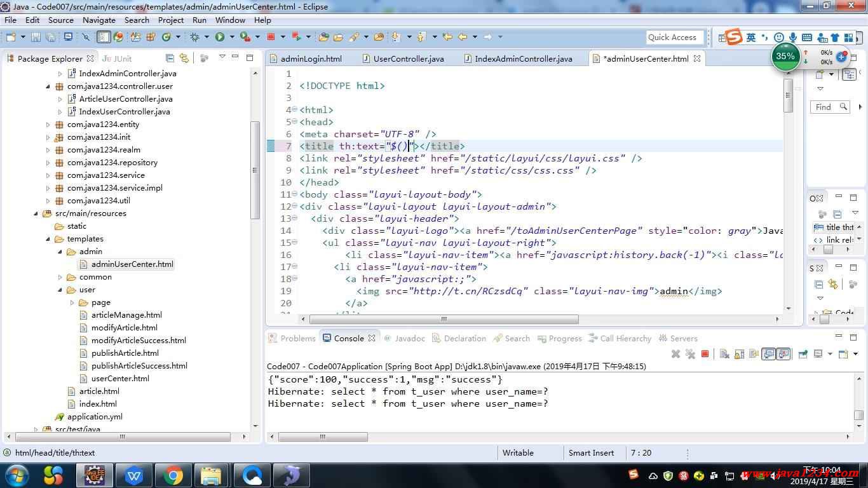
Task: Select application.yml in the project tree
Action: [x=95, y=416]
